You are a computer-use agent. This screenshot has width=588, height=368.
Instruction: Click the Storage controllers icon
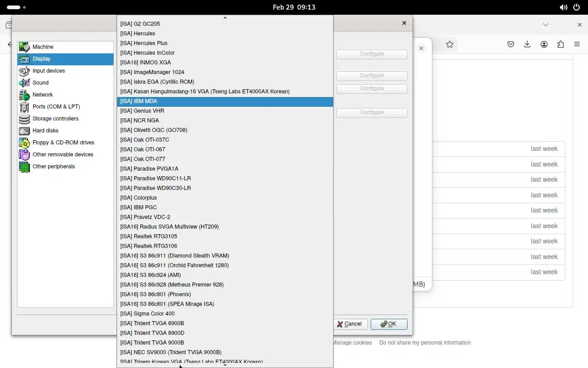24,119
